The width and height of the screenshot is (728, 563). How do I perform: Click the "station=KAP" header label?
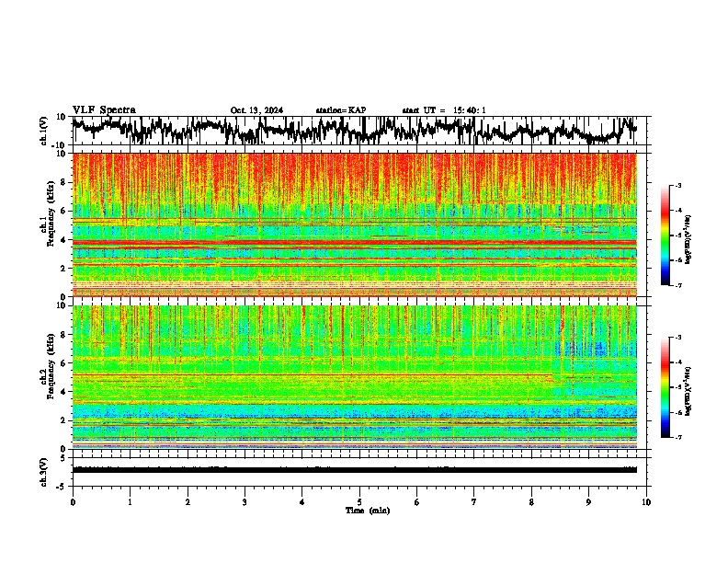click(x=341, y=110)
